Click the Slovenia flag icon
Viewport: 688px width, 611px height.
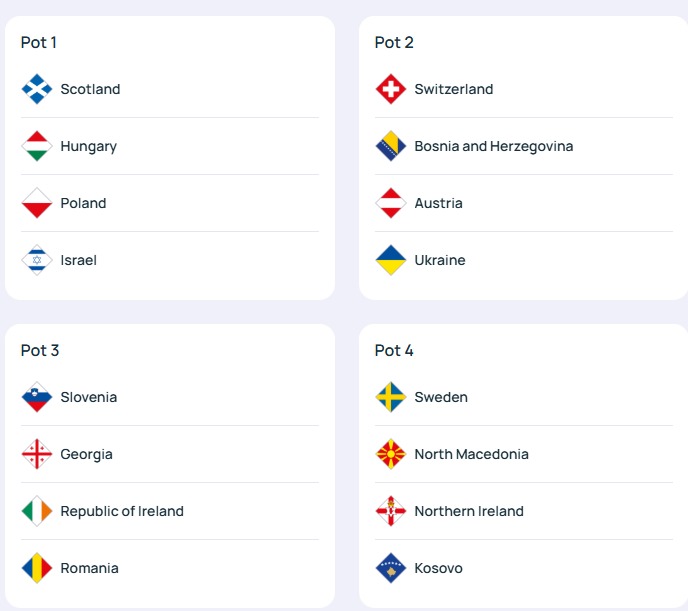point(37,397)
